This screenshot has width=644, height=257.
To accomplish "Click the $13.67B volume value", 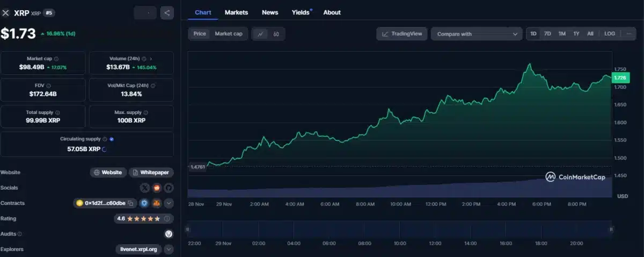I will pos(118,67).
